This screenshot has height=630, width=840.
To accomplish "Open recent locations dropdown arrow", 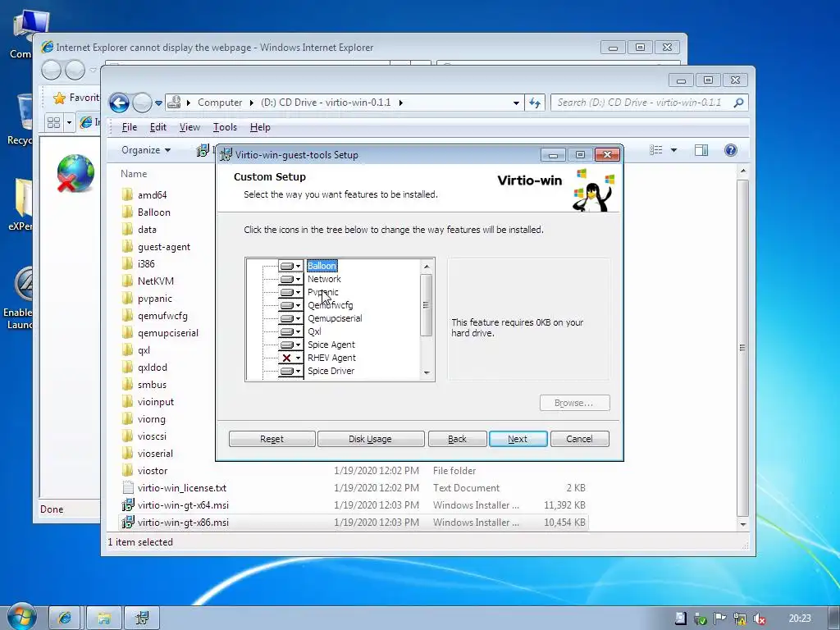I will tap(158, 103).
